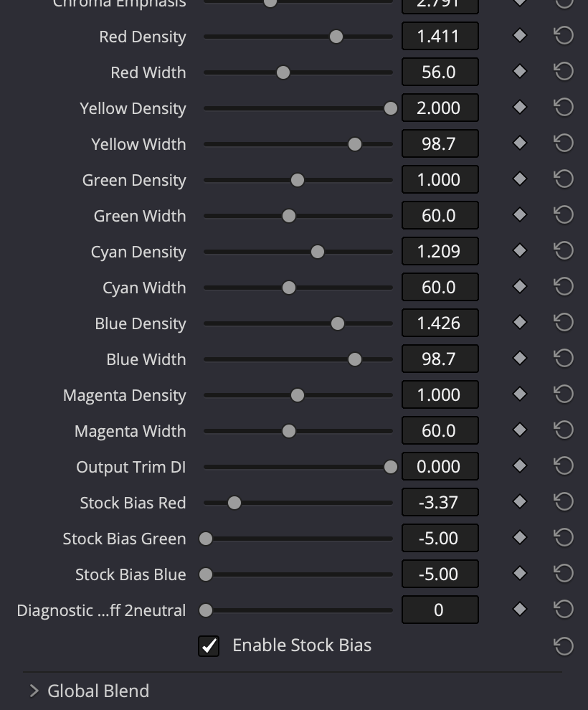Click the Red Width value field

coord(440,72)
